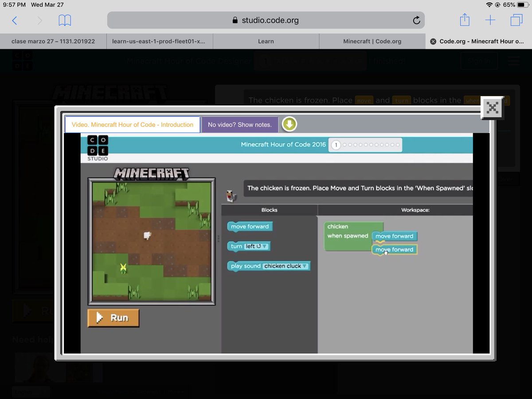Click the white chicken in the game map
The height and width of the screenshot is (399, 532).
(148, 235)
